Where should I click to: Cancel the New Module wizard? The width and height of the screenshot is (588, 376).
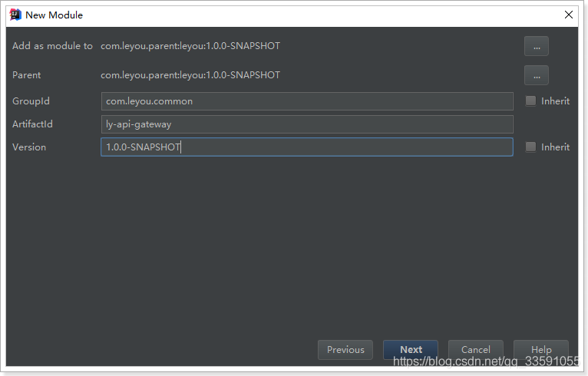(x=475, y=350)
